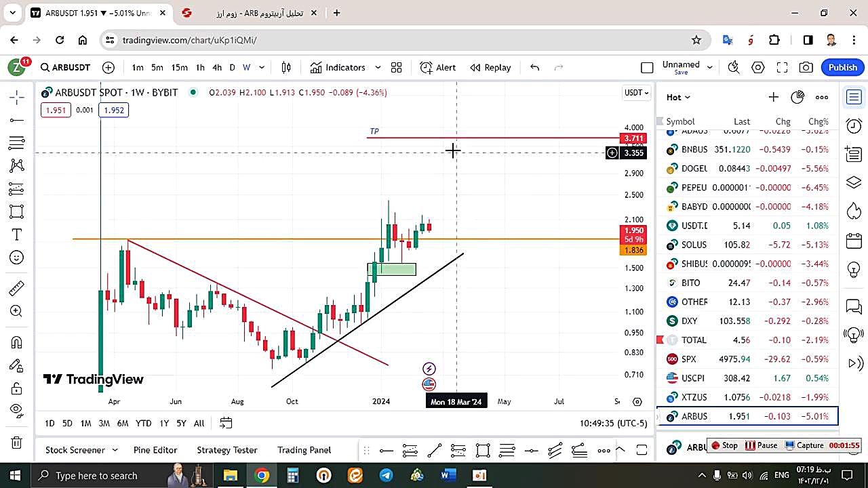868x488 pixels.
Task: Select the BNBUS row in watchlist
Action: coord(747,149)
